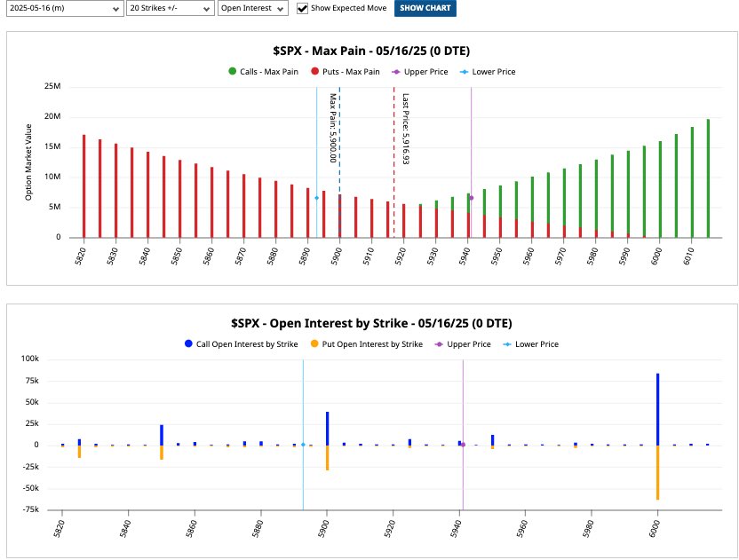Toggle Upper Price legend marker in Open Interest chart

coord(439,344)
